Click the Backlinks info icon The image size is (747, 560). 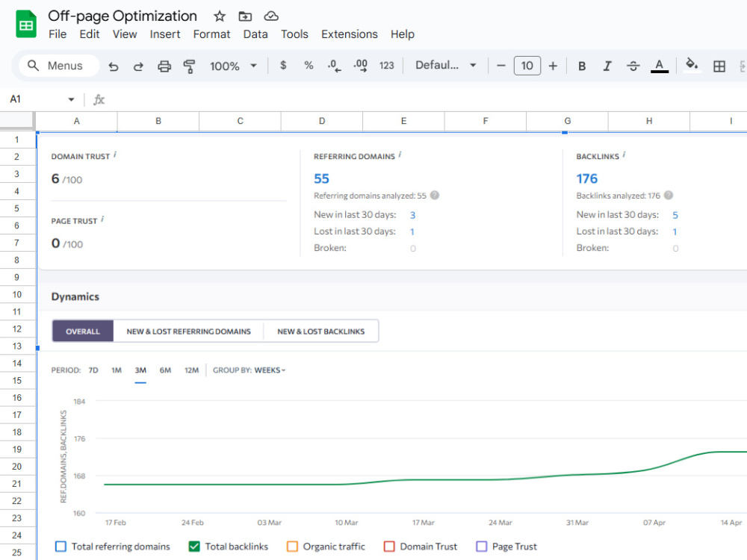click(624, 155)
